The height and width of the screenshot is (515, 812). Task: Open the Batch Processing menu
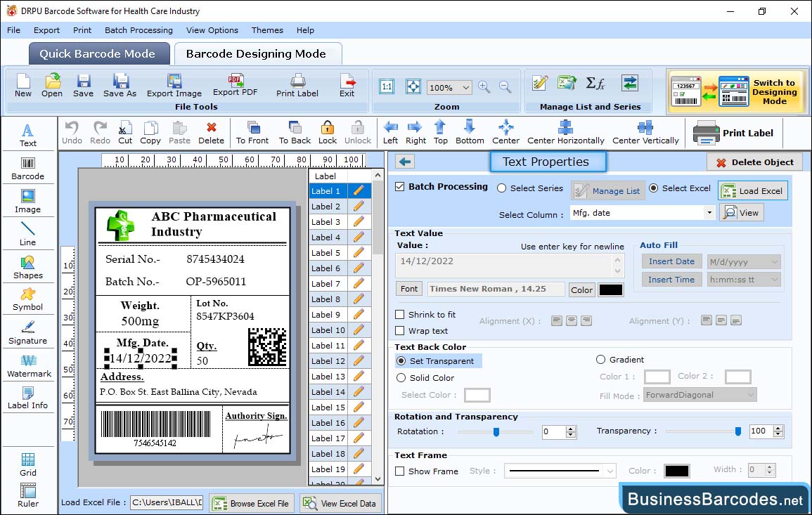(138, 30)
